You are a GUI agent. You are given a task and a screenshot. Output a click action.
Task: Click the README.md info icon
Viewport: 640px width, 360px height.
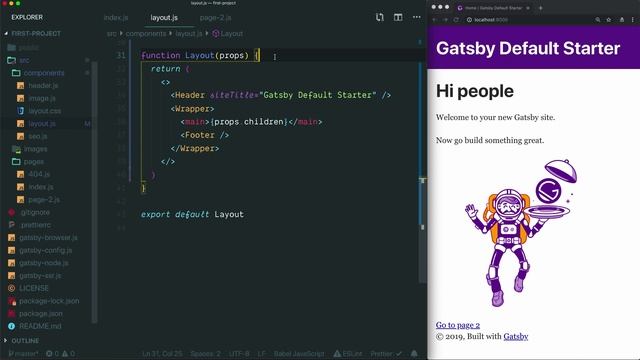(x=11, y=326)
